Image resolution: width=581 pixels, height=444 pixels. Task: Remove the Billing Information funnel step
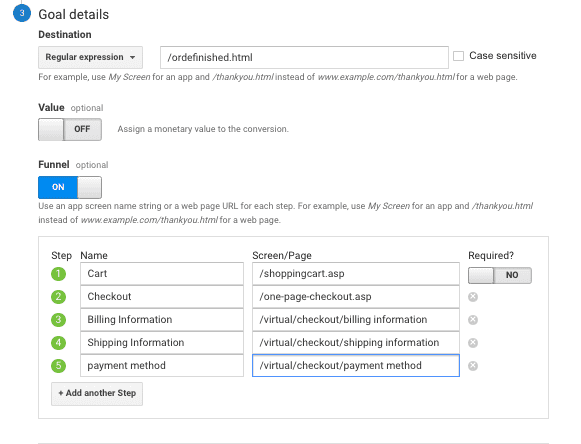[473, 320]
